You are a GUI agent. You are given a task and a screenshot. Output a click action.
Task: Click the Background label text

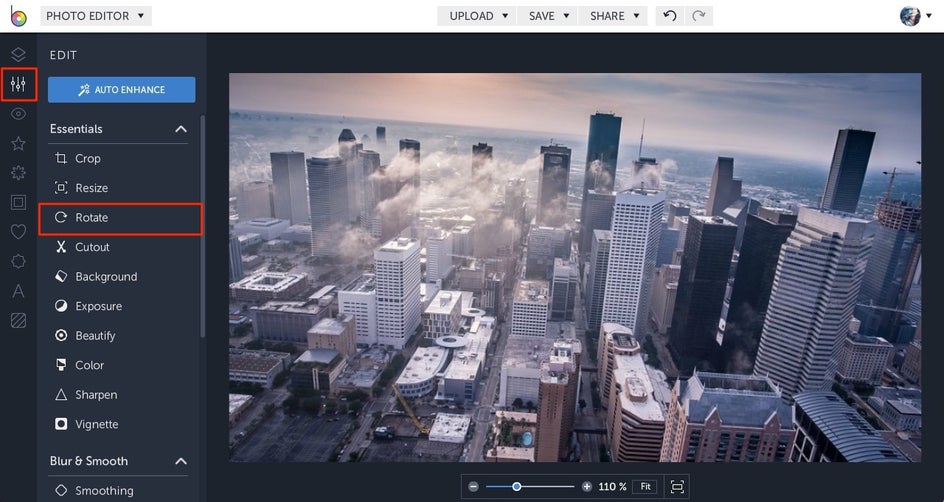(x=106, y=277)
